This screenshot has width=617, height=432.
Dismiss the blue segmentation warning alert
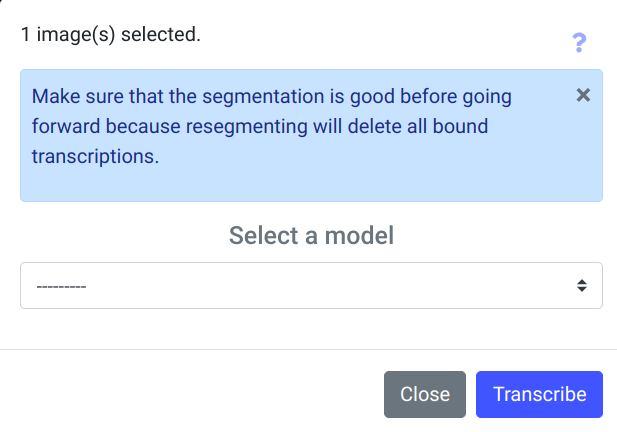tap(584, 95)
